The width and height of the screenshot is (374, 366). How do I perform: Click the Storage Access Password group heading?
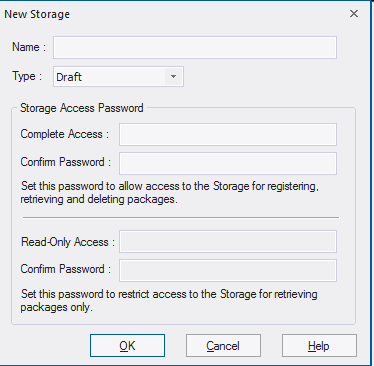82,108
